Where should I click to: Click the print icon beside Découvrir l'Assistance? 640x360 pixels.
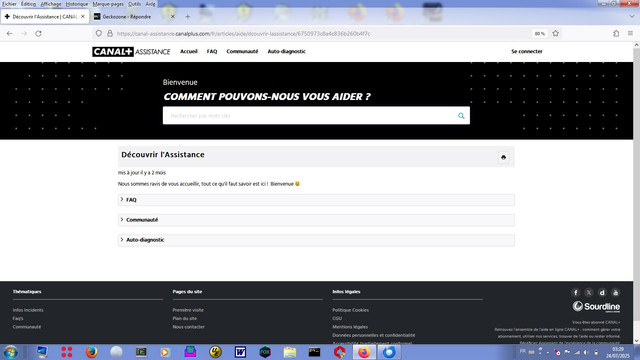click(x=503, y=157)
